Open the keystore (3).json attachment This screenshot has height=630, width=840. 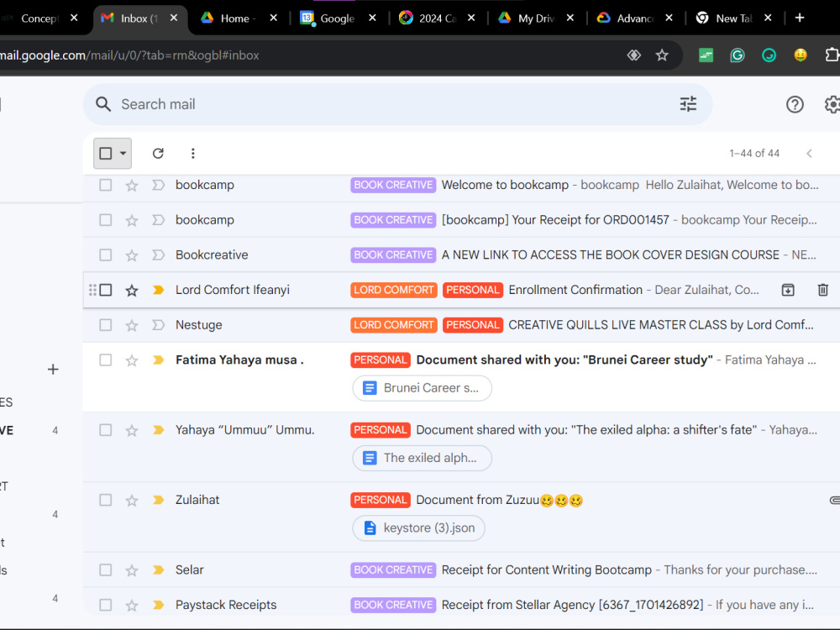click(x=419, y=528)
